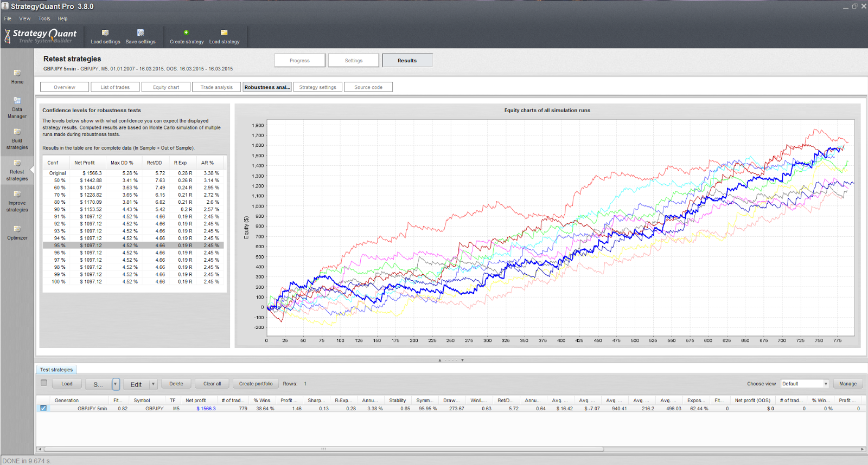Open the S... button dropdown arrow

pos(116,384)
